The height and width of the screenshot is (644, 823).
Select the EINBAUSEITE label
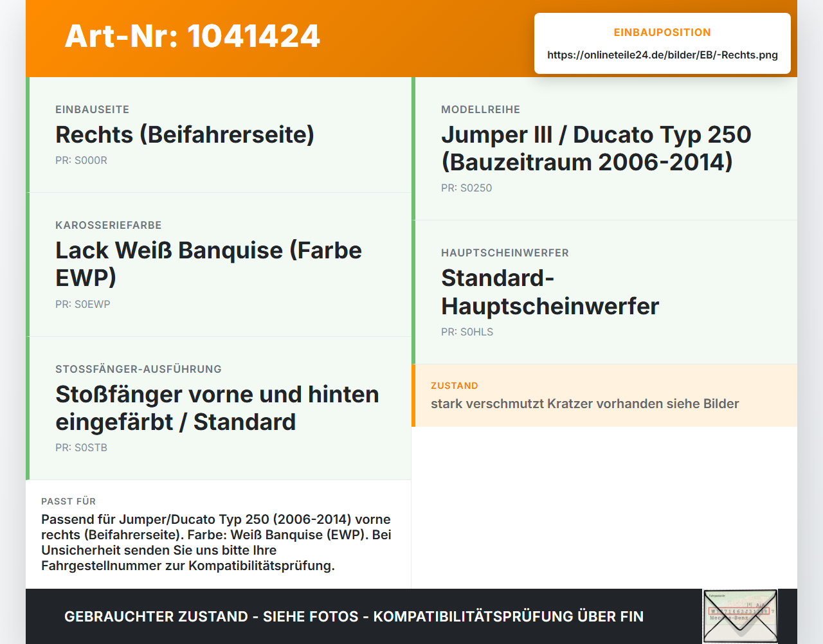click(x=93, y=110)
